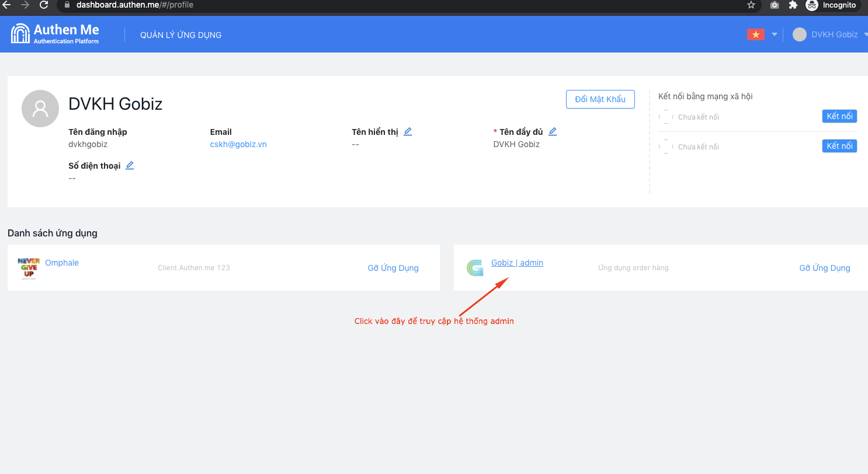The width and height of the screenshot is (868, 474).
Task: Open QUẢN LÝ ỨNG DỤNG menu item
Action: tap(180, 35)
